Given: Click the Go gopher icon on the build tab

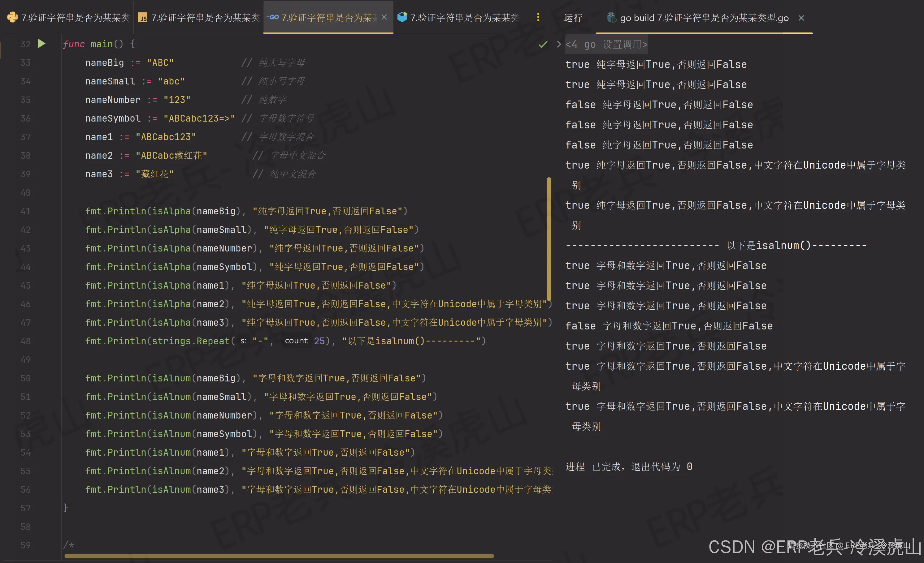Looking at the screenshot, I should (611, 18).
